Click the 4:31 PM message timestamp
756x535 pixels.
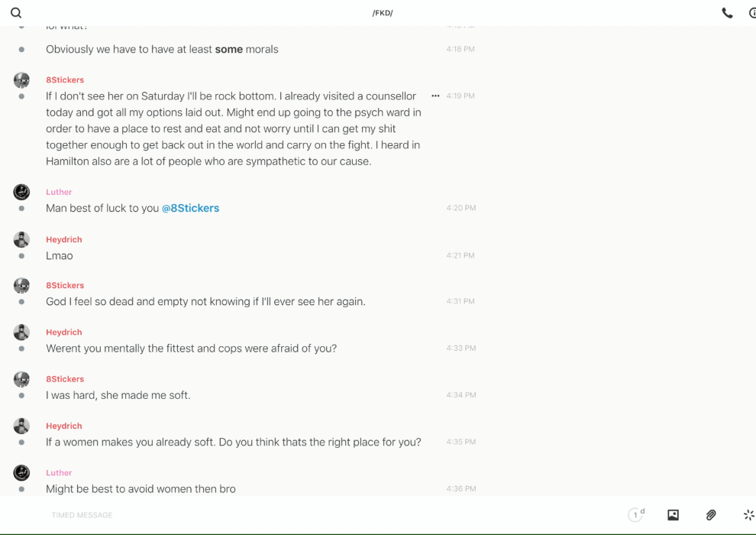(460, 301)
